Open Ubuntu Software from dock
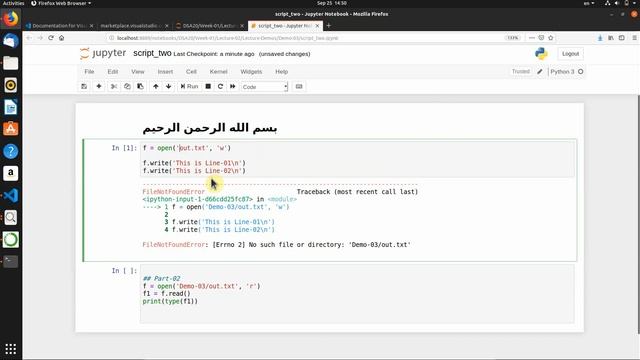Viewport: 640px width, 360px height. click(x=11, y=129)
